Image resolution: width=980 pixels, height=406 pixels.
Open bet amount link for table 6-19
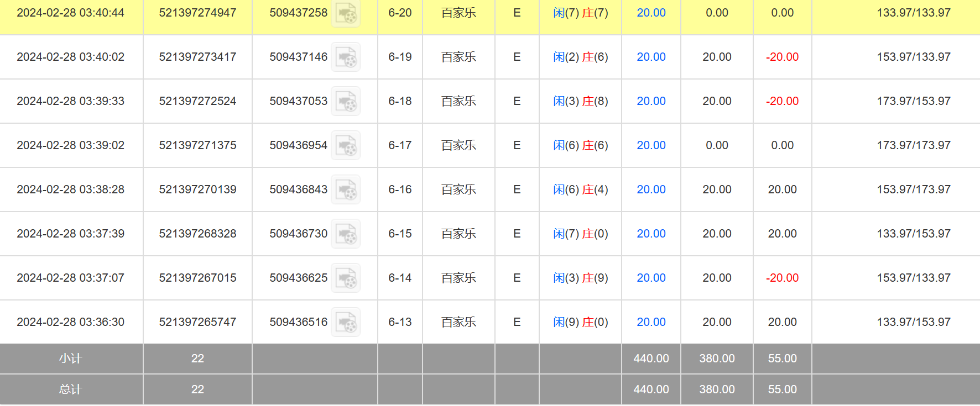pos(651,57)
